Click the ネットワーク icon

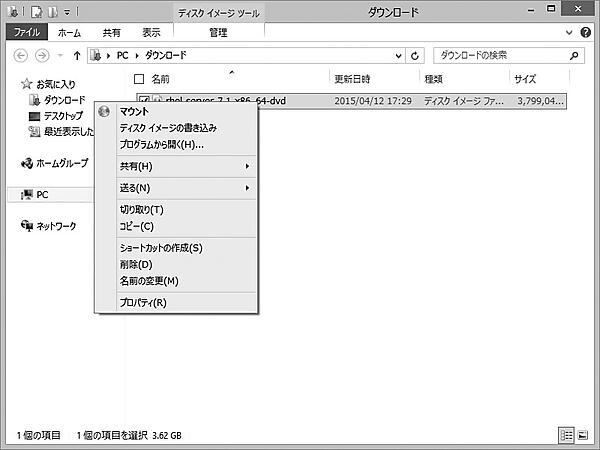point(27,226)
